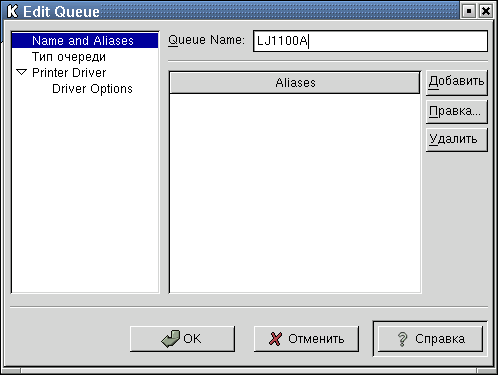Viewport: 498px width, 375px height.
Task: Maximize the Edit Queue window
Action: (x=469, y=11)
